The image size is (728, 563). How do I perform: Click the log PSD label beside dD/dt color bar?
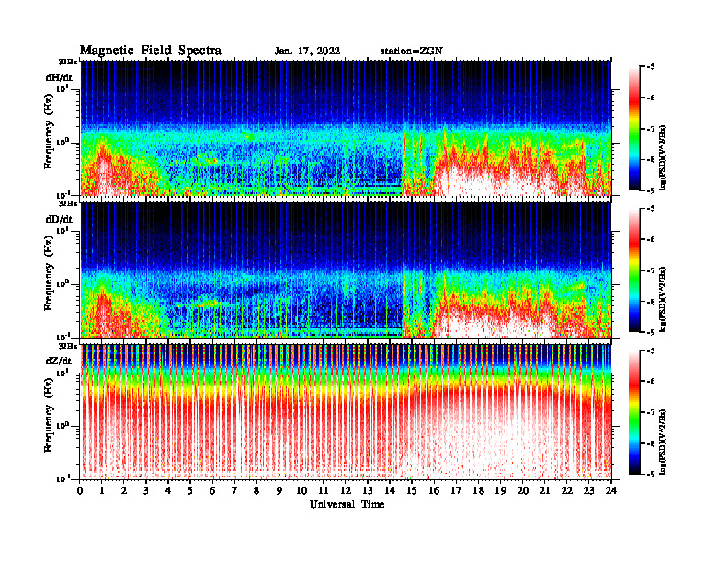664,299
